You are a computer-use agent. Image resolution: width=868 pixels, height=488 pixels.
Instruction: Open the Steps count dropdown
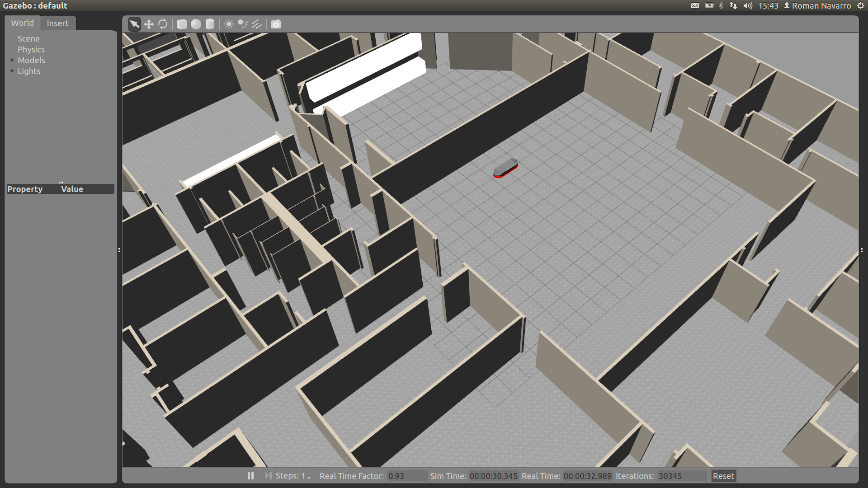(x=309, y=477)
